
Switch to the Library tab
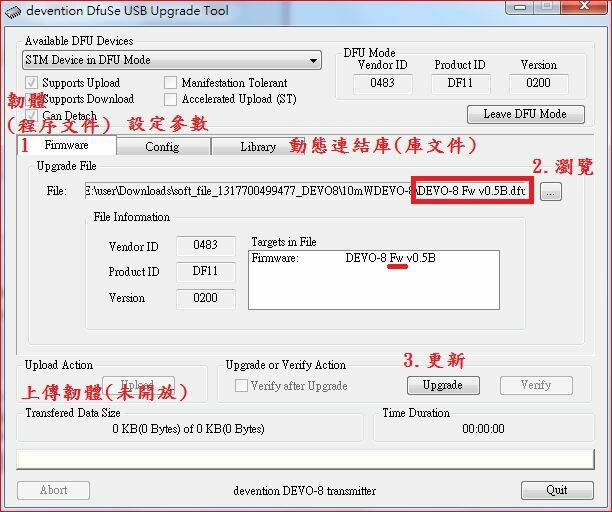point(258,147)
